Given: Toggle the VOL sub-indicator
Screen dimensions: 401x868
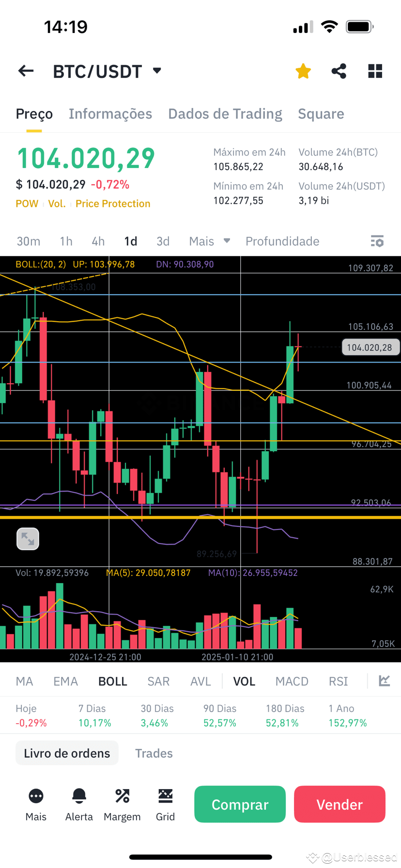Looking at the screenshot, I should tap(244, 682).
